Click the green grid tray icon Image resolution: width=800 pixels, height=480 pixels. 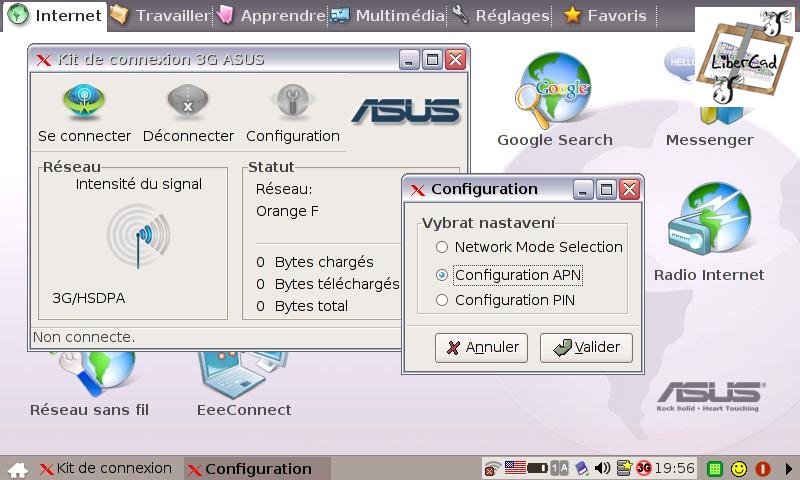point(715,469)
